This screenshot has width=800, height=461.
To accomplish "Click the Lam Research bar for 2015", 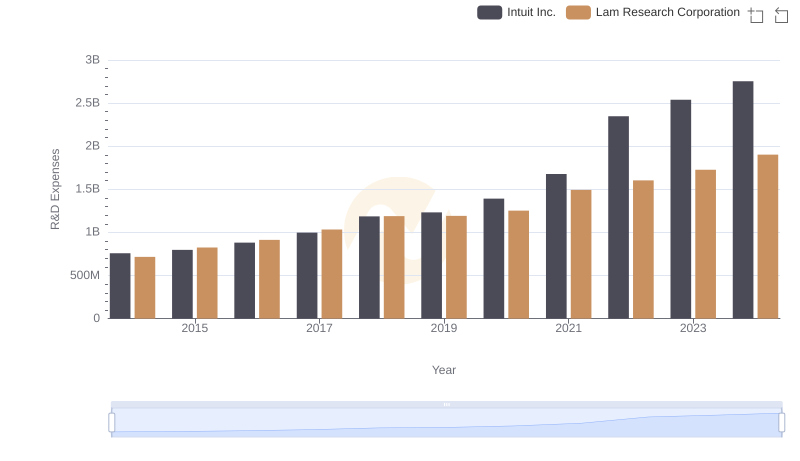I will pos(207,283).
